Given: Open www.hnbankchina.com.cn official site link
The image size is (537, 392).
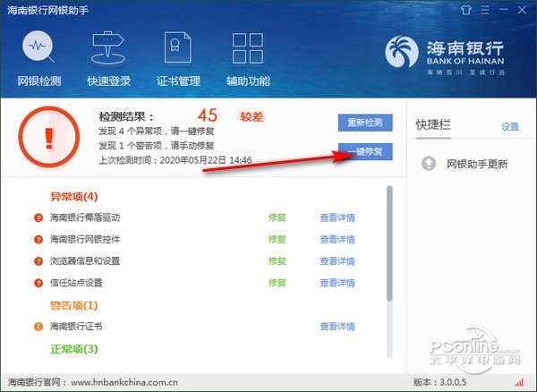Looking at the screenshot, I should 124,382.
